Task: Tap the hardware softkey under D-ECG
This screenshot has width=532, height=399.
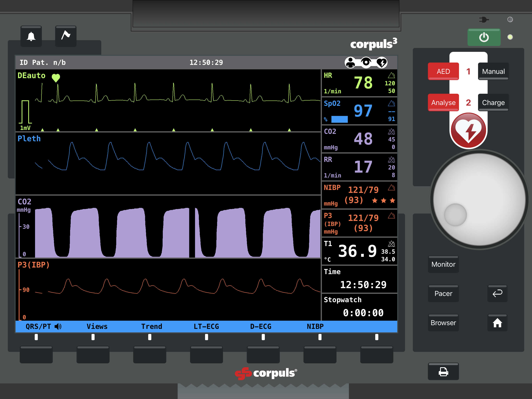Action: 263,354
